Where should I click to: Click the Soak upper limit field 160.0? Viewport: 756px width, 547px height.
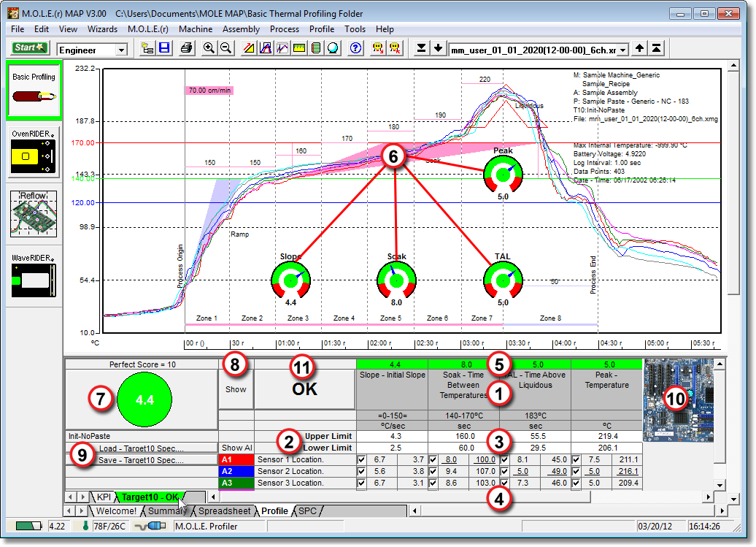464,436
